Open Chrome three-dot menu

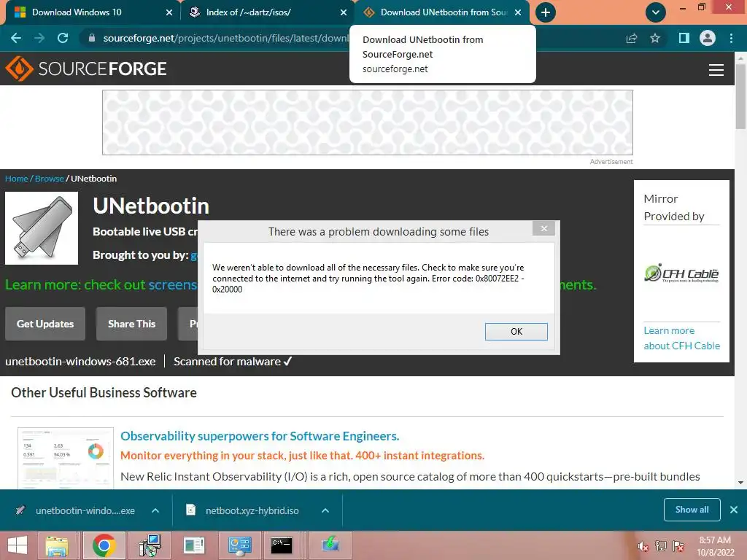point(731,38)
